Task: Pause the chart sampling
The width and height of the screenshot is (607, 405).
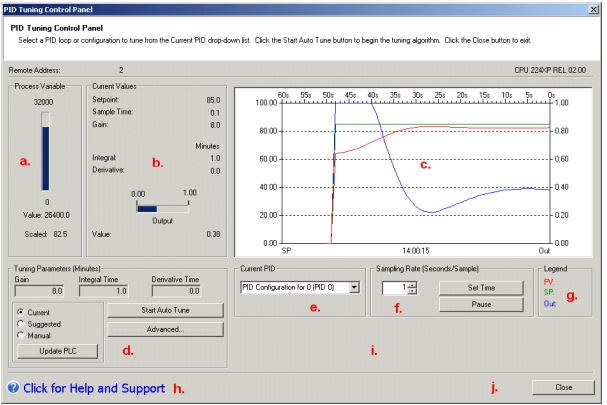Action: point(481,304)
